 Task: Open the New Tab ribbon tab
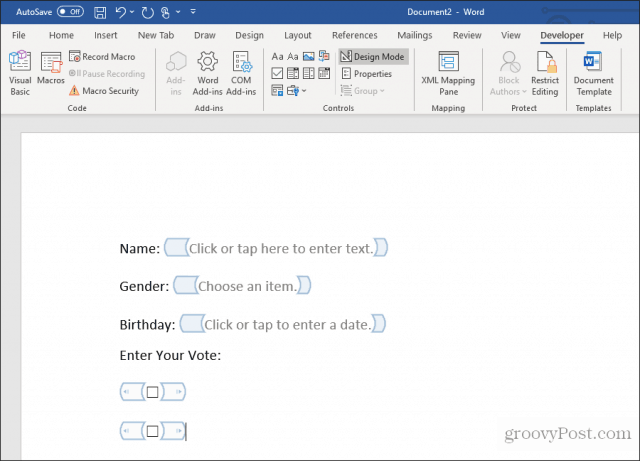156,35
